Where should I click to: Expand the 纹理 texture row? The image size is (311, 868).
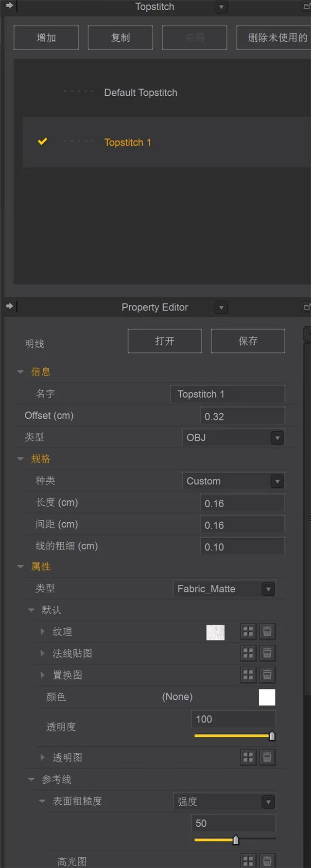click(x=42, y=632)
